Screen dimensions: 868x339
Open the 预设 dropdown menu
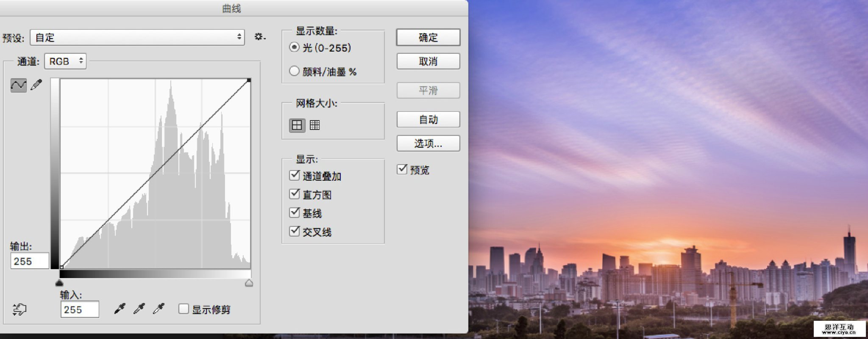pyautogui.click(x=137, y=38)
